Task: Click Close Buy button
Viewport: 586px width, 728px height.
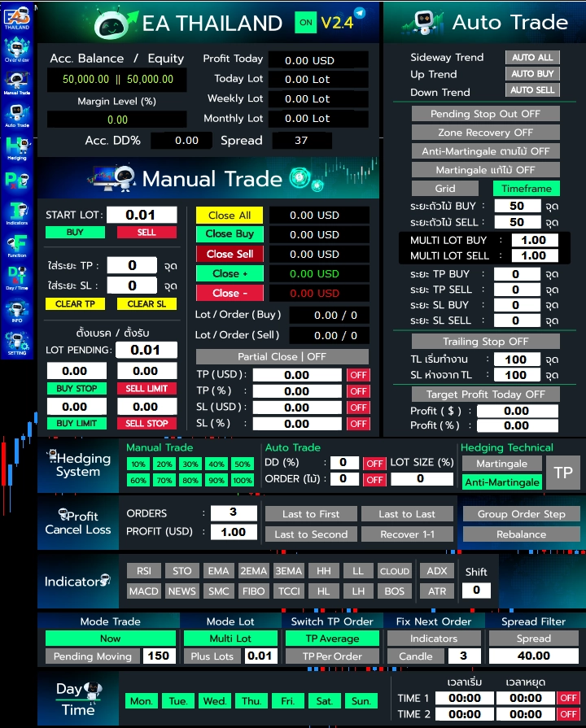Action: 230,234
